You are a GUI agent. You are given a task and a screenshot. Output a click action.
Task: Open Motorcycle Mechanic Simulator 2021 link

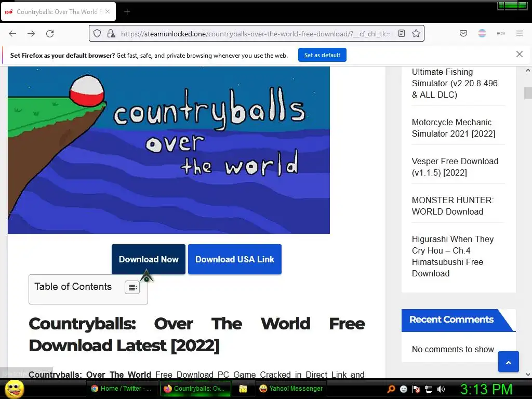453,128
